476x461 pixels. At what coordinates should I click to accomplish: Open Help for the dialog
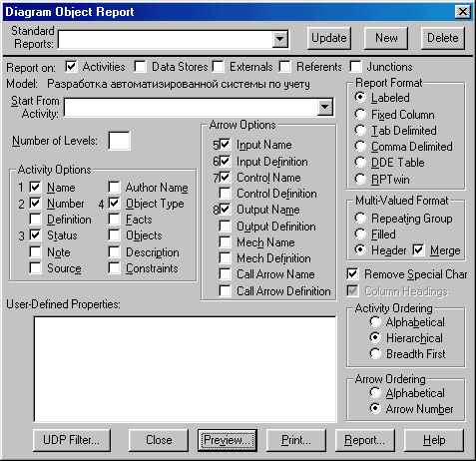click(434, 440)
